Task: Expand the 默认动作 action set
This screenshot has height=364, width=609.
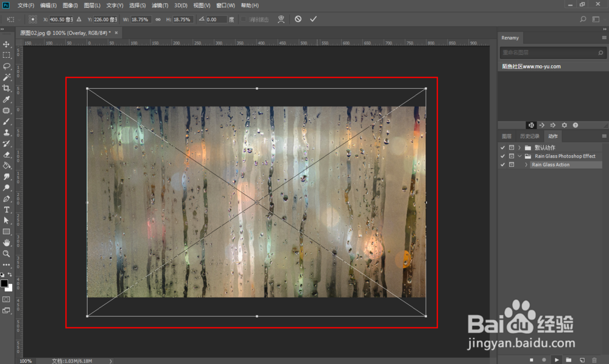Action: point(519,147)
